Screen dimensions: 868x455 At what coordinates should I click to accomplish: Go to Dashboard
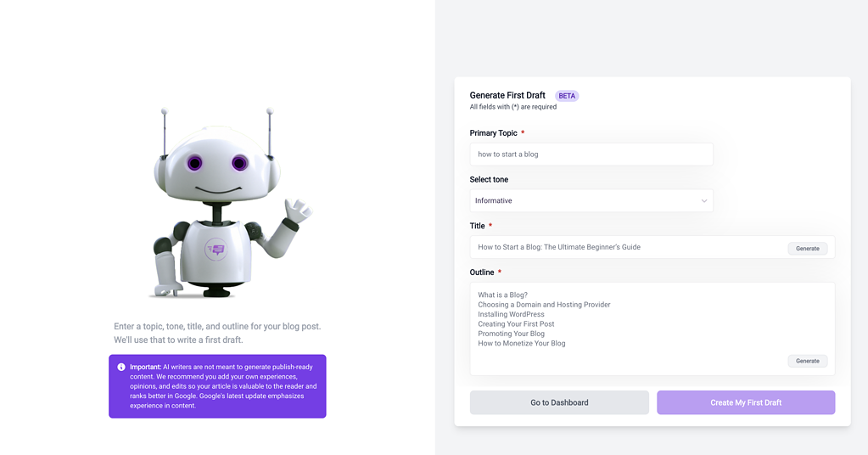pyautogui.click(x=559, y=402)
